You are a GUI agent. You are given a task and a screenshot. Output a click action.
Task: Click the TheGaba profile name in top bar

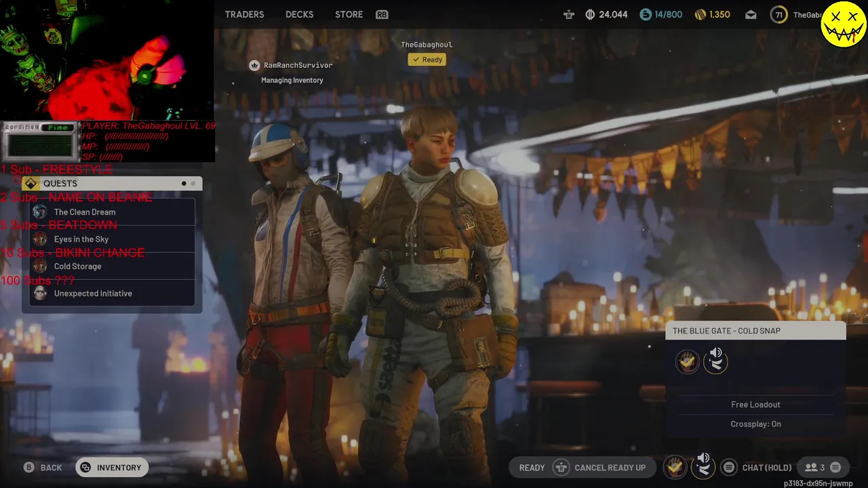pos(807,15)
